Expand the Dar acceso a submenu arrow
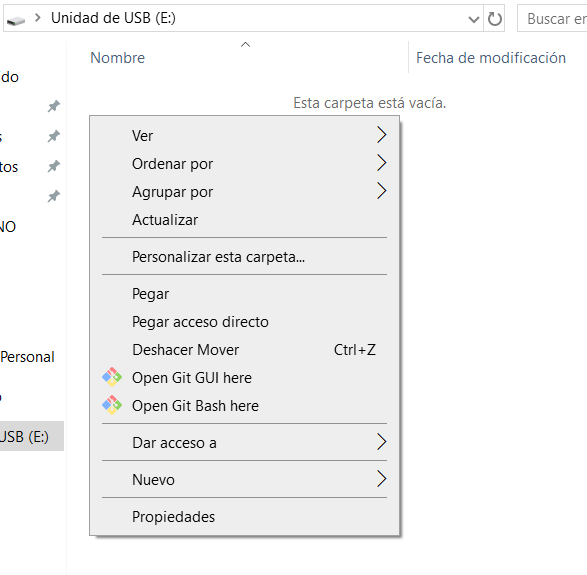 (x=381, y=442)
